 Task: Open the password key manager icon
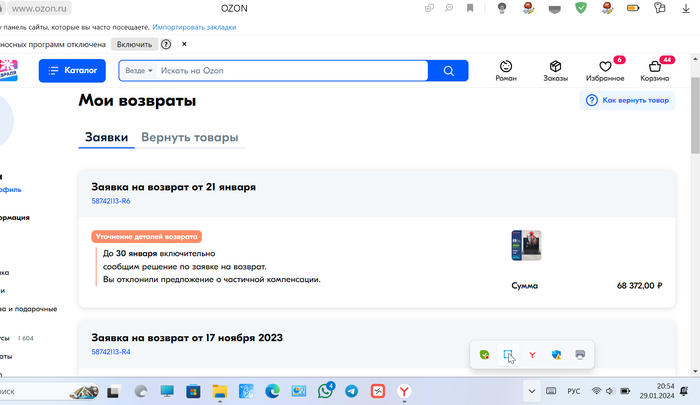click(659, 8)
